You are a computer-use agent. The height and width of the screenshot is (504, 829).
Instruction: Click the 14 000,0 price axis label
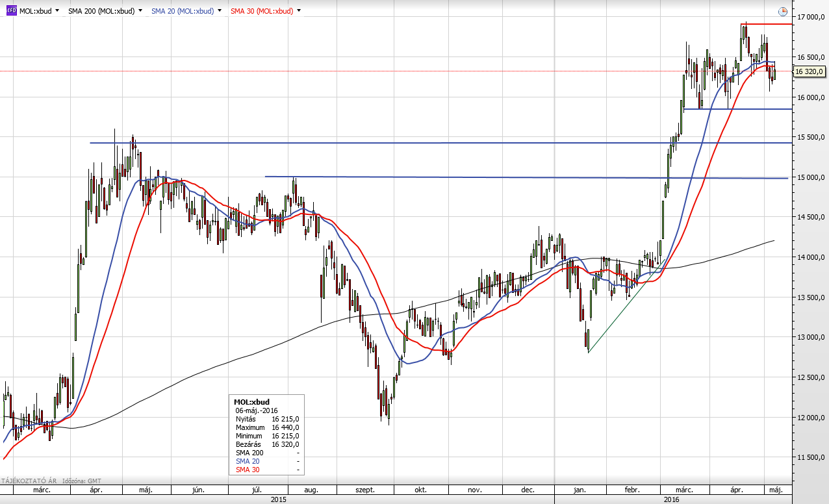coord(810,258)
